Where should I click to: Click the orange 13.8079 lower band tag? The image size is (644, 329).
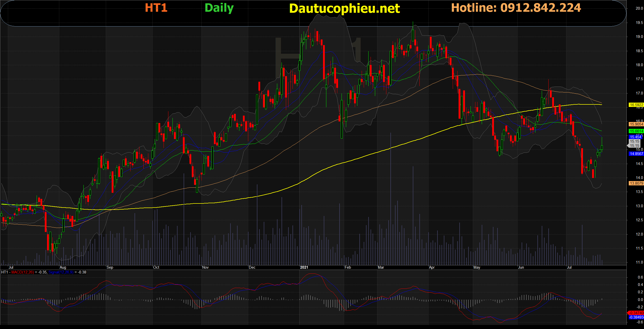[x=636, y=183]
